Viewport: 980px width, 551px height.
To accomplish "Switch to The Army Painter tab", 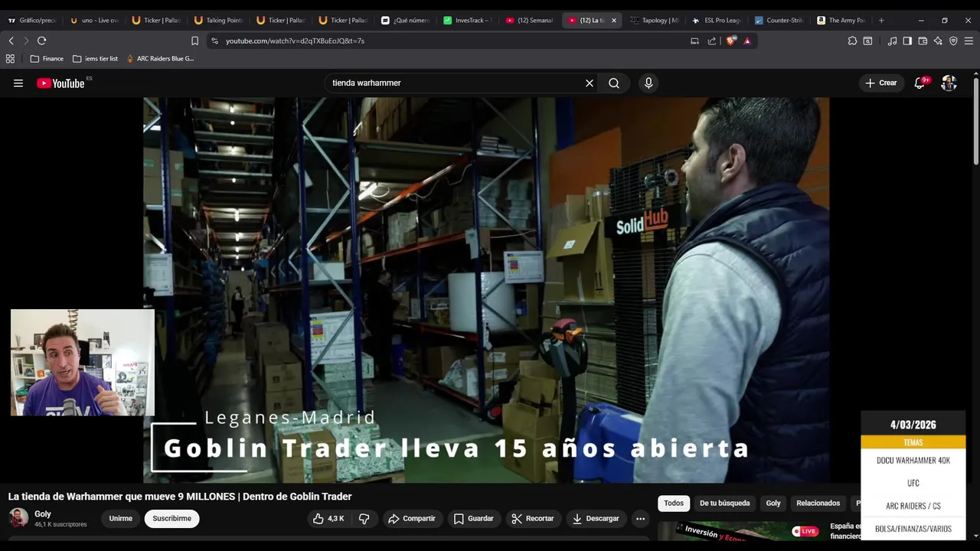I will coord(841,21).
